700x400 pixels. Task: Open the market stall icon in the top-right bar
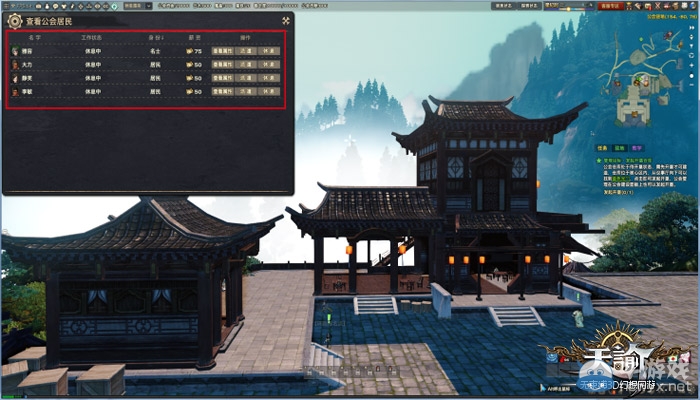tap(666, 6)
